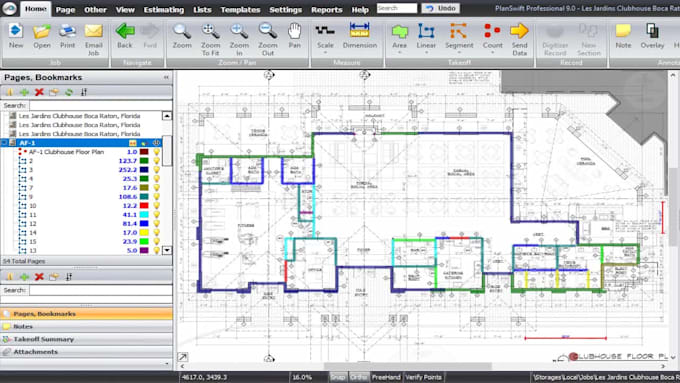Click the title bar Search field
The width and height of the screenshot is (680, 383).
click(x=396, y=8)
